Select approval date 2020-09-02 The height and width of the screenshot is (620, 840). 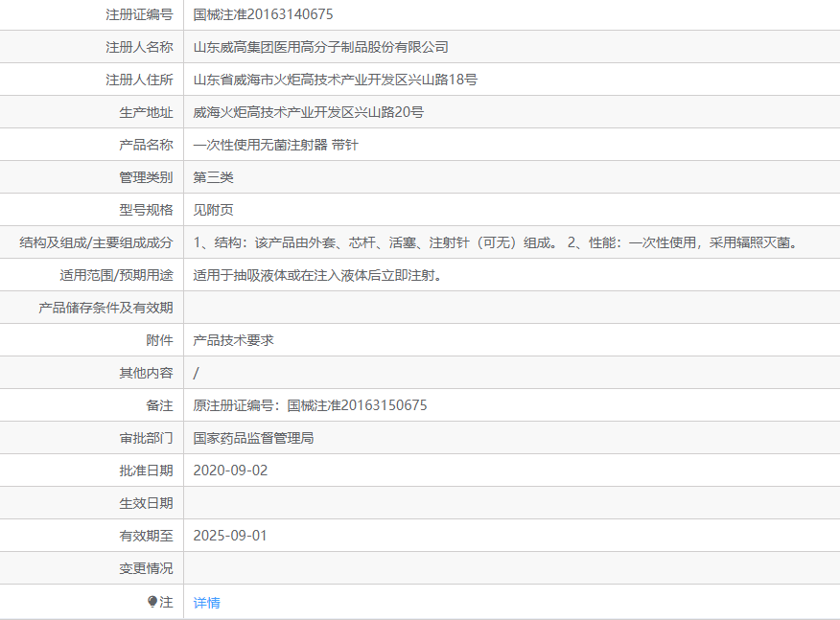[x=230, y=471]
